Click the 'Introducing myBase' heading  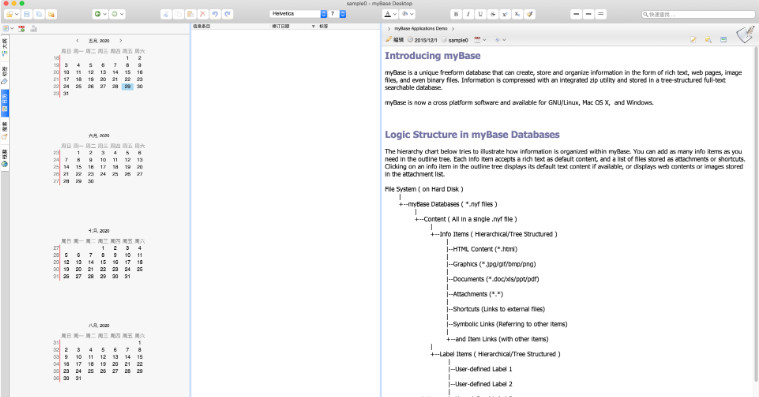tap(432, 56)
